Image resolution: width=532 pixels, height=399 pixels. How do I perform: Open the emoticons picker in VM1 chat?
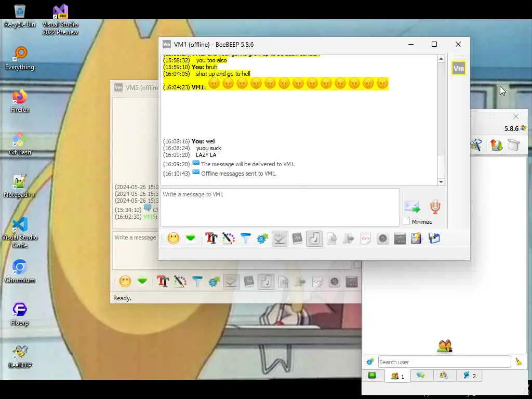[174, 238]
